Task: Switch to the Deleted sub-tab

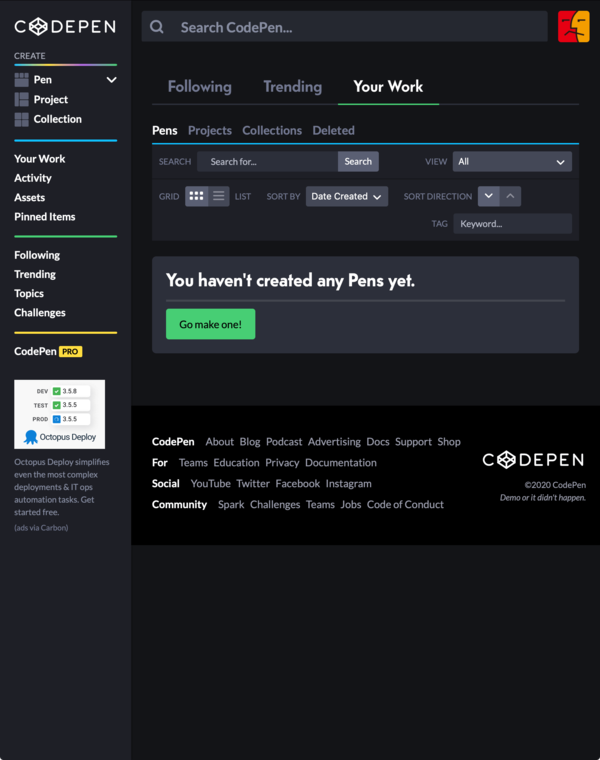Action: coord(333,130)
